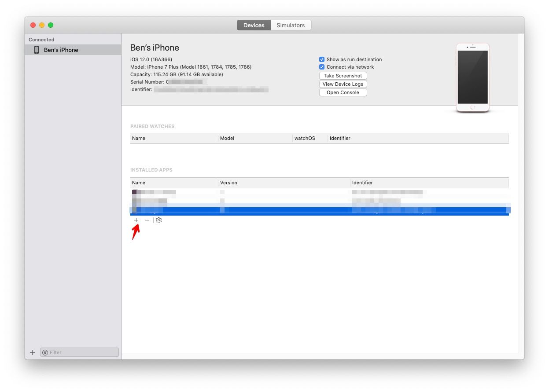Image resolution: width=549 pixels, height=392 pixels.
Task: Click the "iOS 12.0 (16A366)" version text
Action: tap(151, 59)
